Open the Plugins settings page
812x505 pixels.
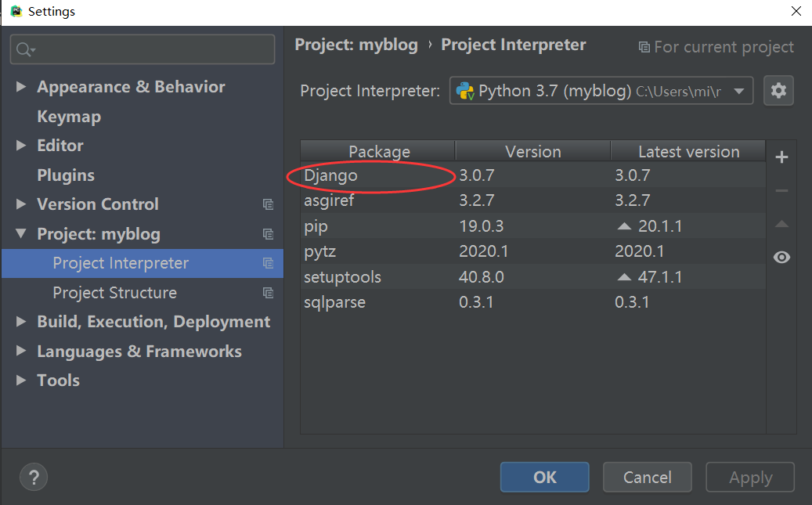click(x=66, y=175)
